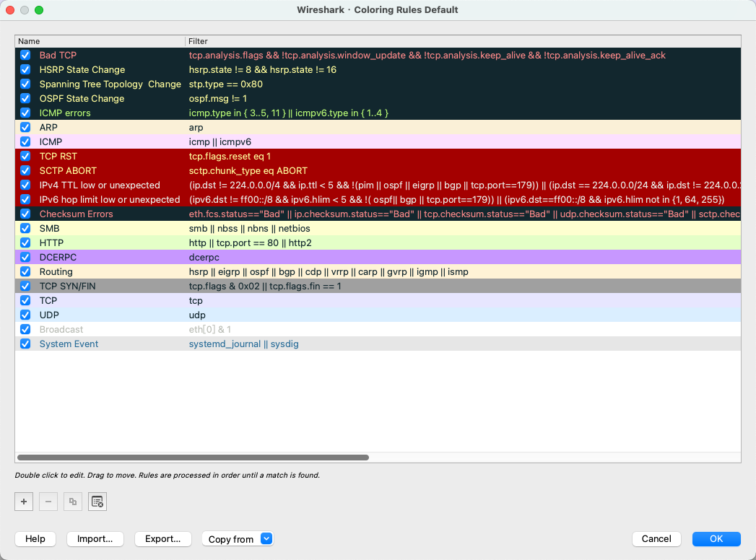
Task: Click the Export... button
Action: point(163,539)
